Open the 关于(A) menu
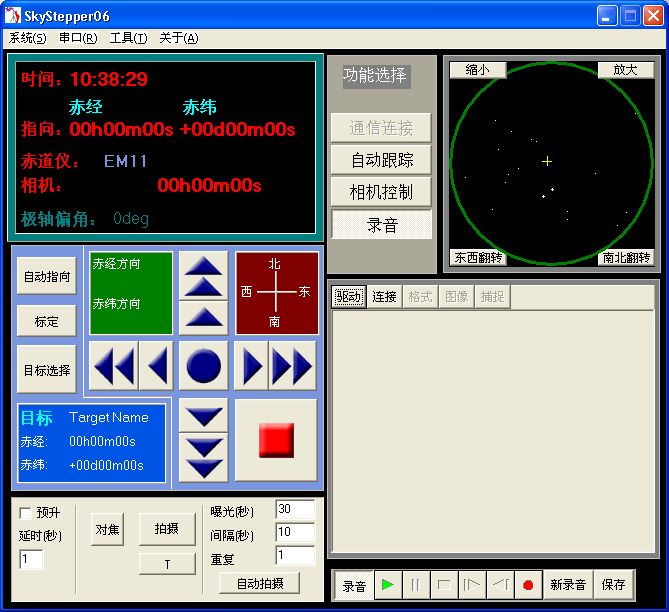This screenshot has width=669, height=612. point(179,38)
